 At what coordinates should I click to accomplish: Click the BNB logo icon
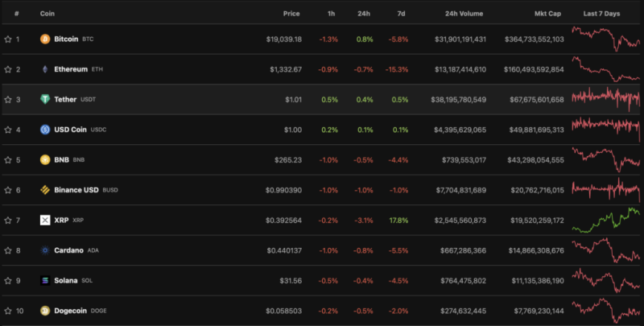tap(45, 159)
